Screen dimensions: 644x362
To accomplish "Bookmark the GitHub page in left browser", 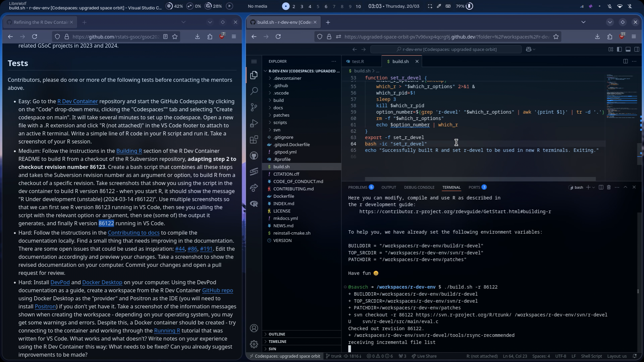I will (175, 37).
